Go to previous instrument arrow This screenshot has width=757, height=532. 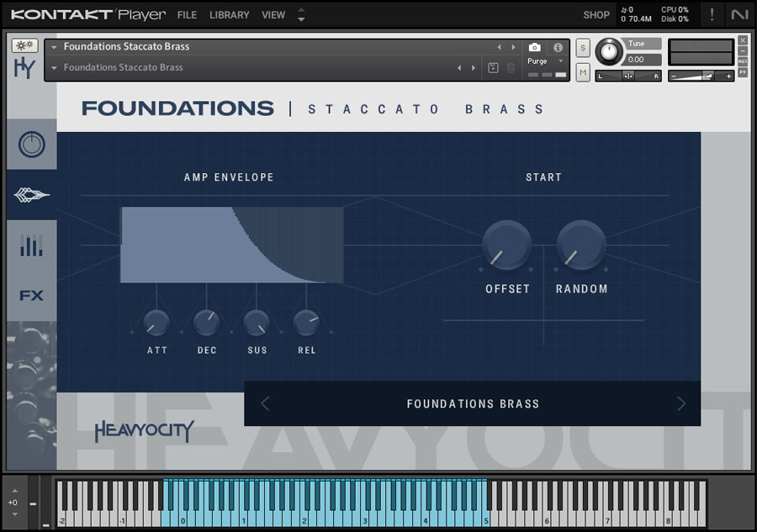(x=499, y=47)
